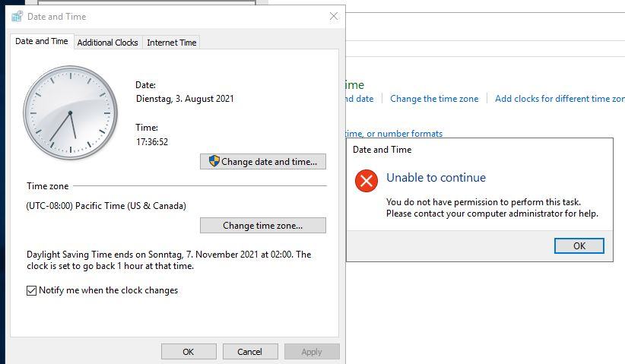Image resolution: width=625 pixels, height=364 pixels.
Task: Confirm the Date and Time dialog with OK
Action: click(x=189, y=352)
